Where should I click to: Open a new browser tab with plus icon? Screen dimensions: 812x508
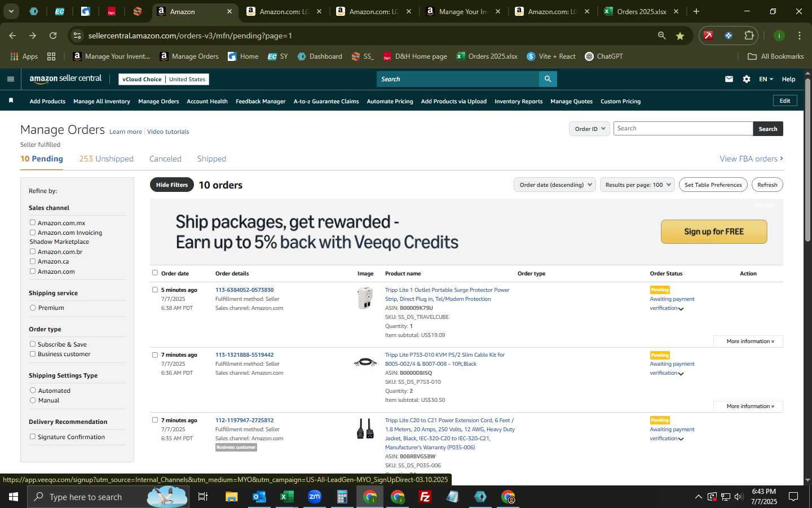coord(696,11)
